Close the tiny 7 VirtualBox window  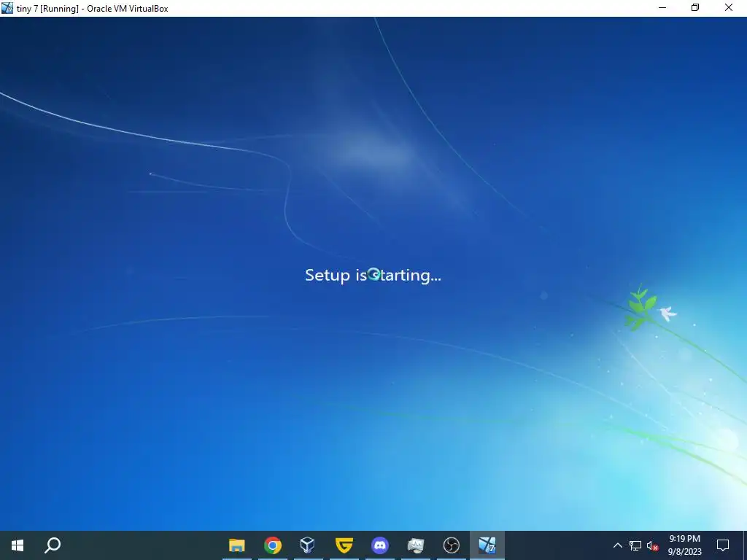coord(729,7)
